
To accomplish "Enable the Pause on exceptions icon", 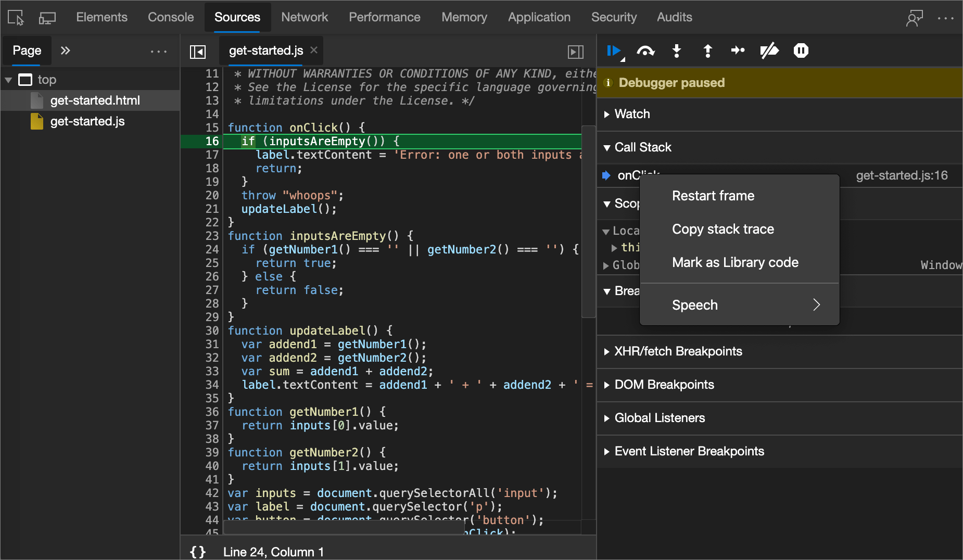I will click(801, 51).
